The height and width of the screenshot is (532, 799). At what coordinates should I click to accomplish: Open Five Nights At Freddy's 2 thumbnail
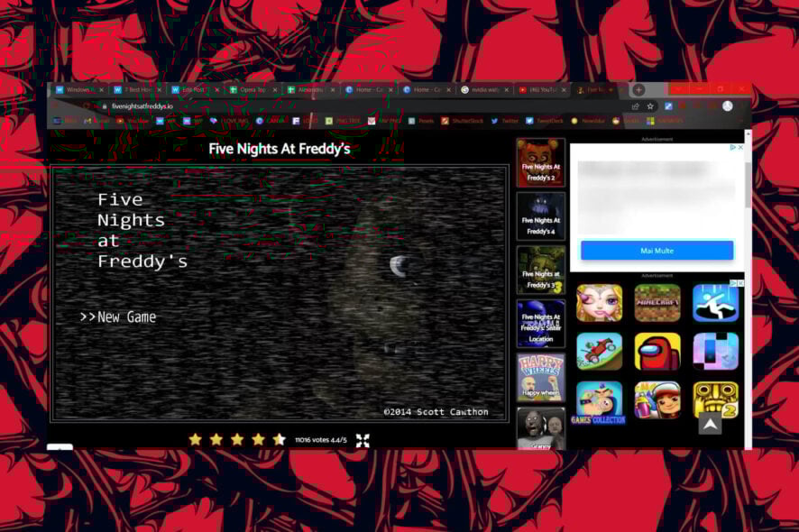coord(541,162)
